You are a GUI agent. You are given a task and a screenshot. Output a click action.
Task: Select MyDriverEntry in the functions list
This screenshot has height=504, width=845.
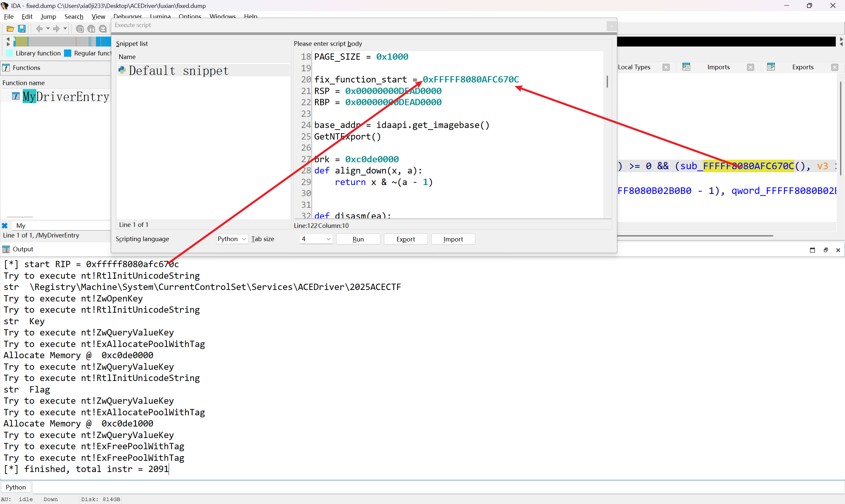[x=66, y=97]
